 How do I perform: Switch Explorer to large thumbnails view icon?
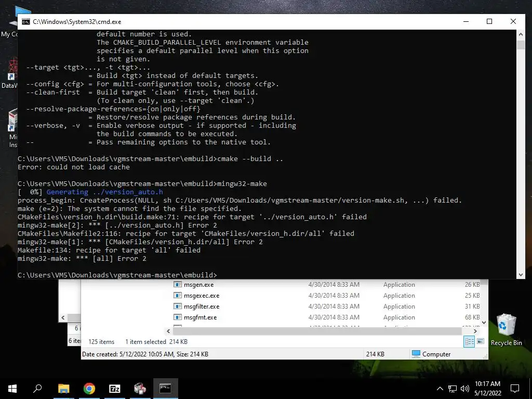(x=481, y=341)
